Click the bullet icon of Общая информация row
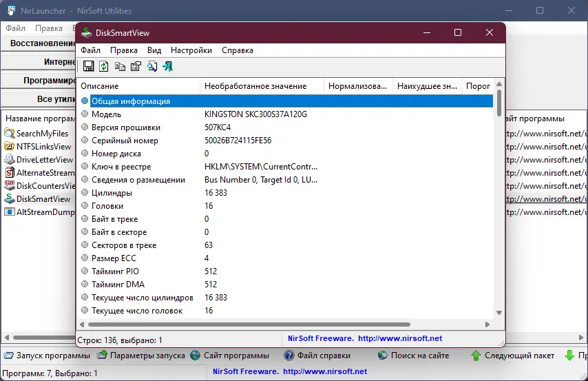This screenshot has width=588, height=381. pos(85,101)
